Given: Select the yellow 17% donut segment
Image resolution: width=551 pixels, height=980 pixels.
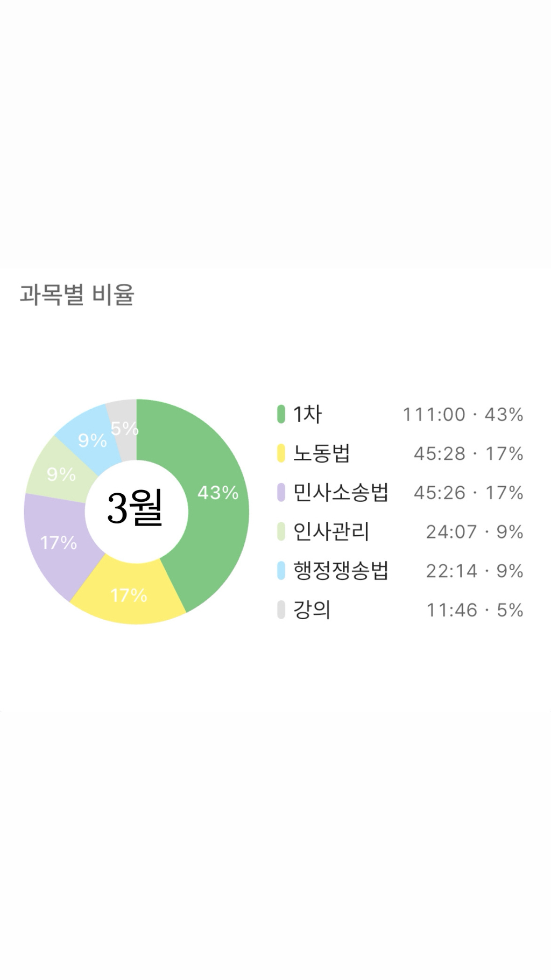Looking at the screenshot, I should click(x=129, y=595).
